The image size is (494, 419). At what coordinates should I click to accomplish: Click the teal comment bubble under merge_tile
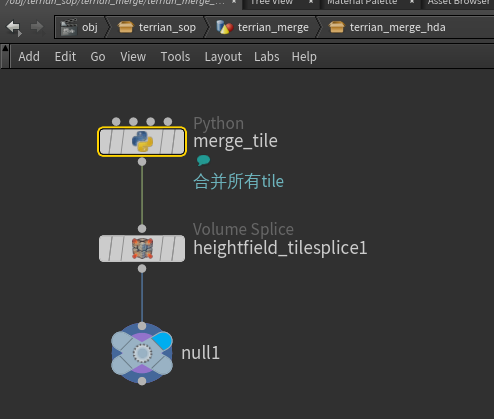pyautogui.click(x=203, y=160)
